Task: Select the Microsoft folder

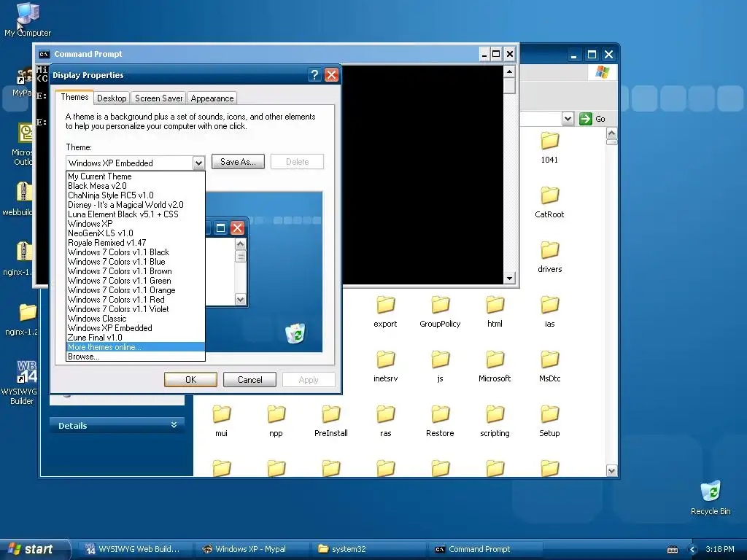Action: coord(495,367)
